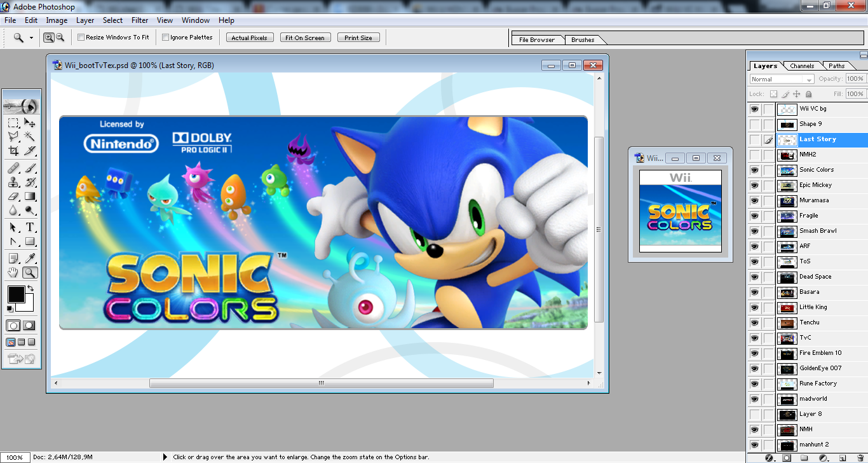Select the Gradient tool

pyautogui.click(x=30, y=197)
